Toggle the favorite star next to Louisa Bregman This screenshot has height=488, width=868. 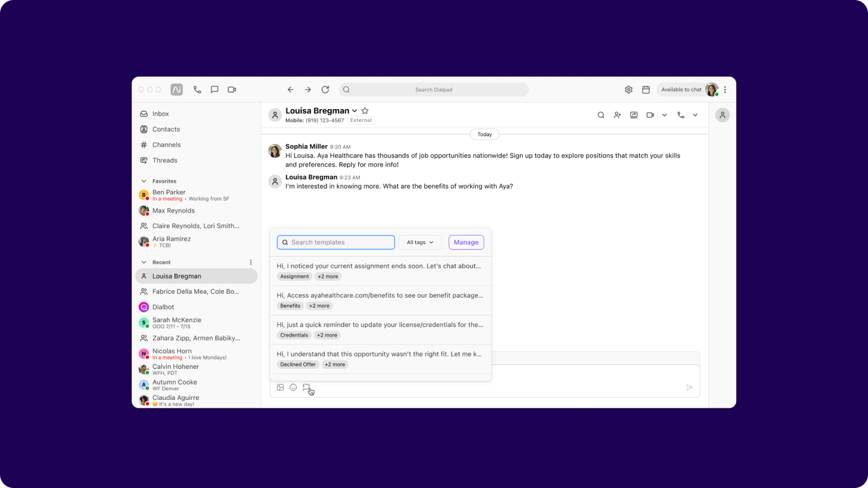pyautogui.click(x=364, y=111)
